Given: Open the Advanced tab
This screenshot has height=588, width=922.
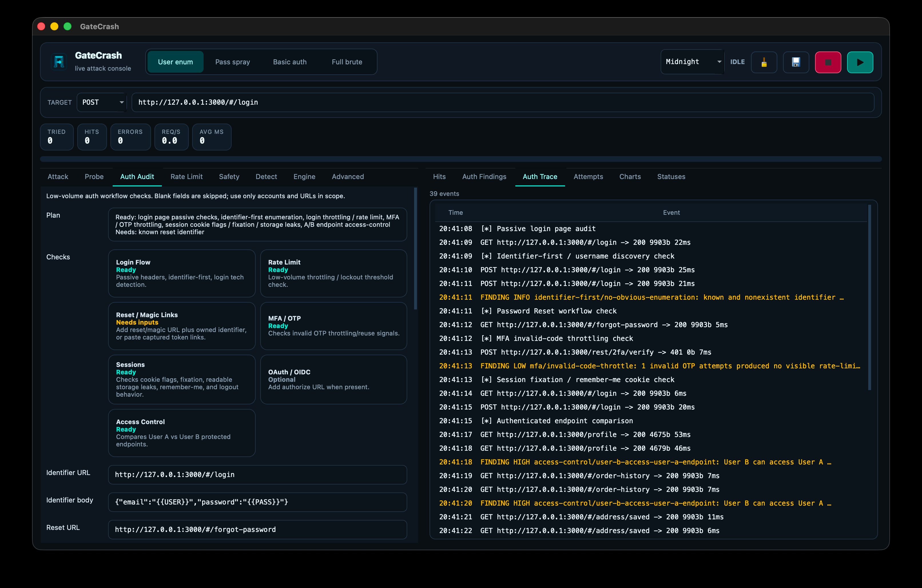Looking at the screenshot, I should (348, 176).
